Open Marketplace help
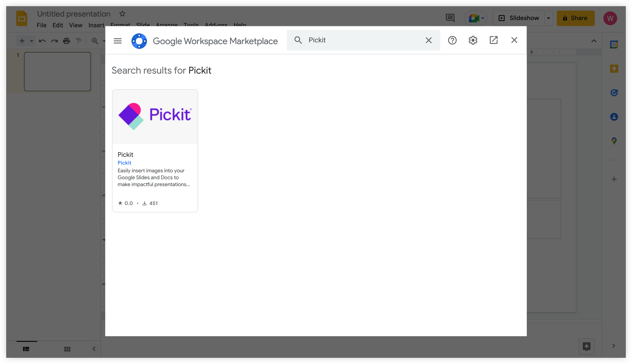 pyautogui.click(x=452, y=40)
